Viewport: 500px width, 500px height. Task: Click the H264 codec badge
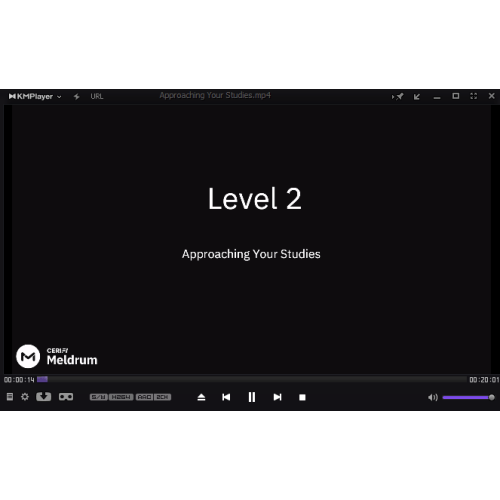(x=121, y=397)
